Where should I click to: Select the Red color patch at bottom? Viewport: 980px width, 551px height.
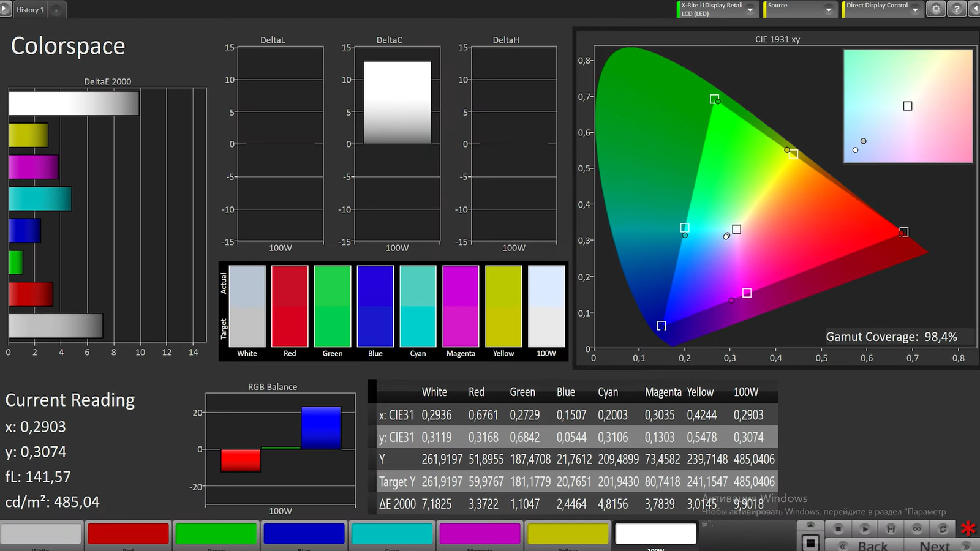click(128, 533)
